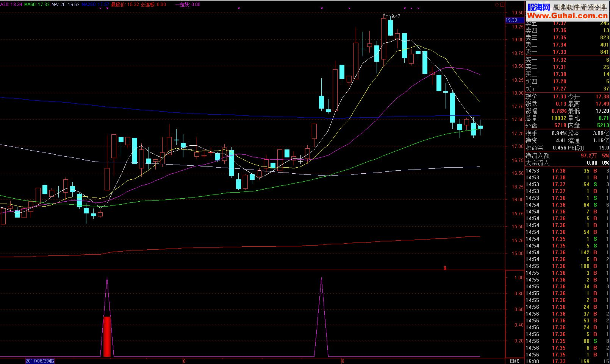Viewport: 610px width, 364px height.
Task: Click the 净资 4.41 value
Action: (561, 140)
